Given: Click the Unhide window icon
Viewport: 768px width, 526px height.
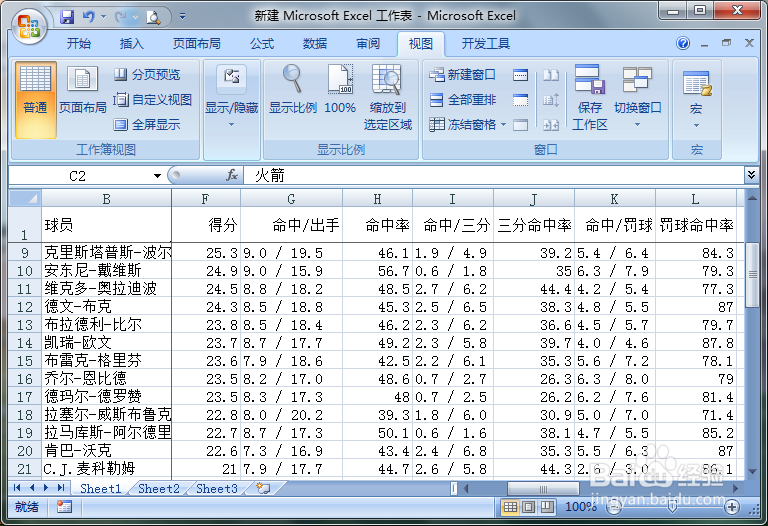Looking at the screenshot, I should click(520, 125).
